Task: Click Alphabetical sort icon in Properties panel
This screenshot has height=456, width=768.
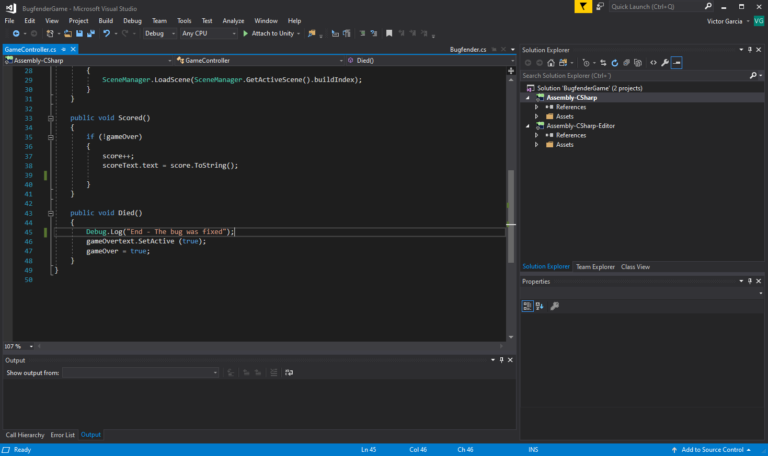Action: coord(540,306)
